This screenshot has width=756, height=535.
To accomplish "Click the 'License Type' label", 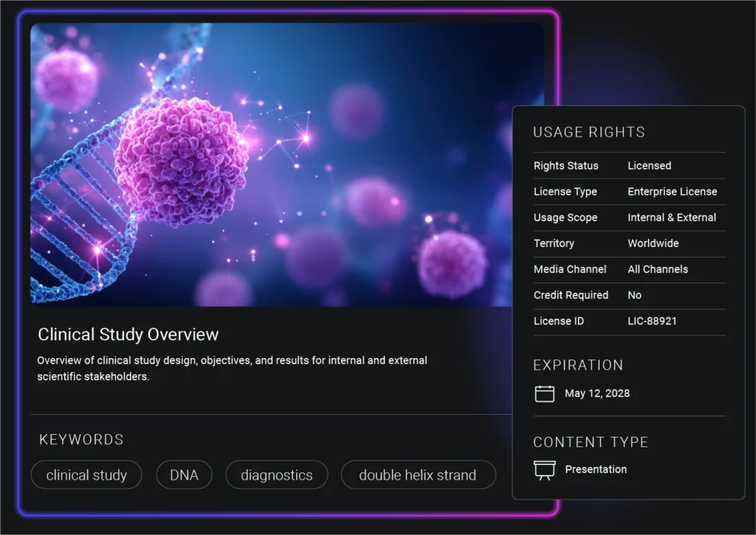I will click(x=565, y=192).
